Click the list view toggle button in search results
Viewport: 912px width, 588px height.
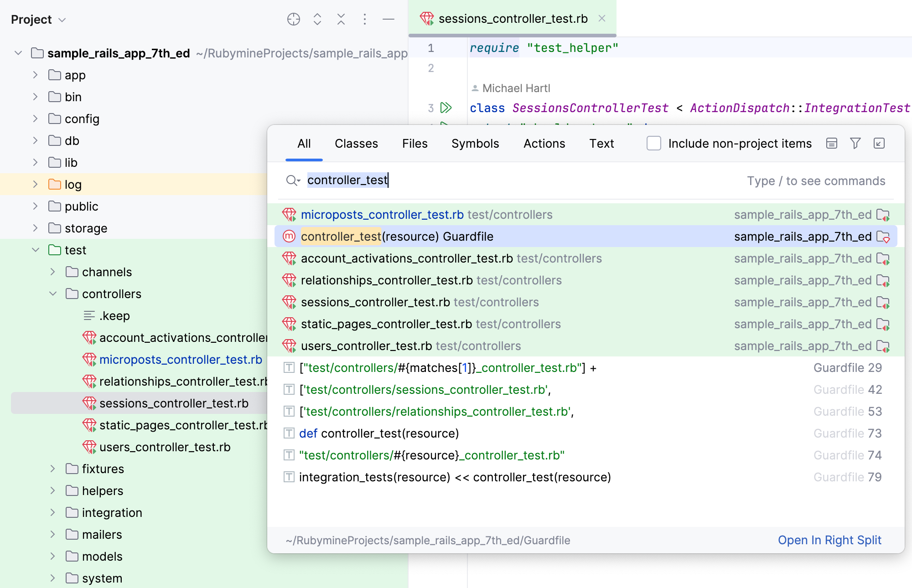tap(832, 144)
